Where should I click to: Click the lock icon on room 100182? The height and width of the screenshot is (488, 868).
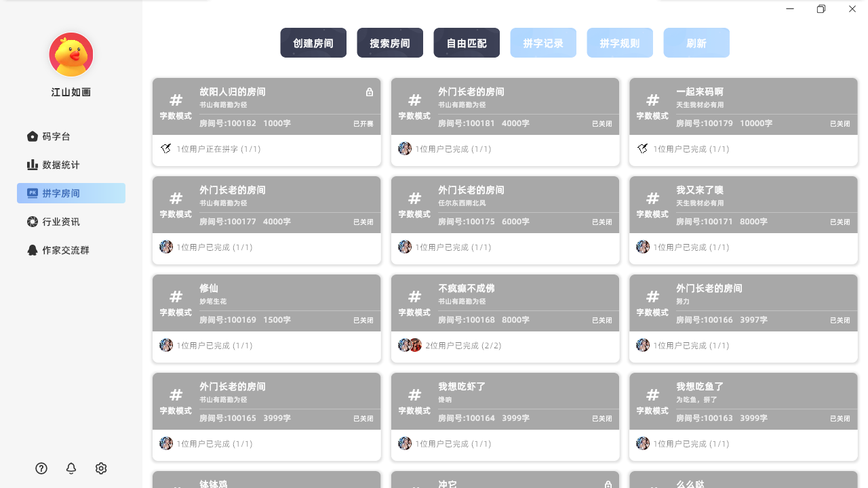[370, 92]
